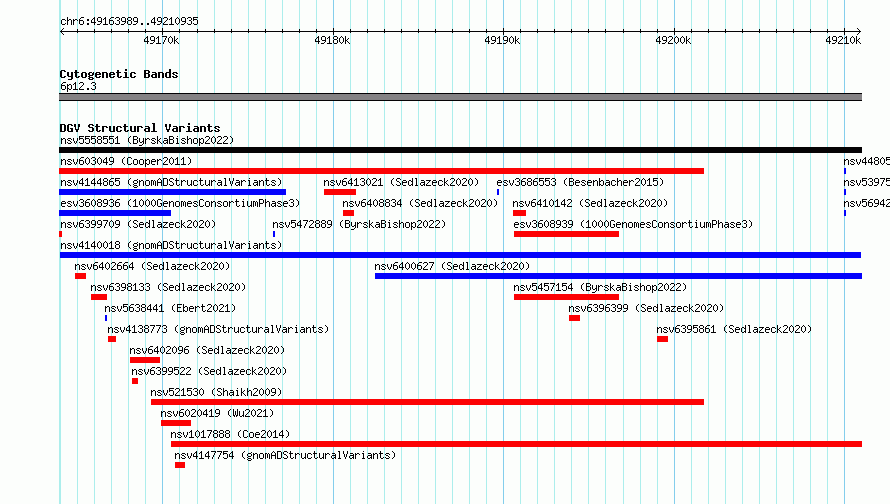The height and width of the screenshot is (504, 890).
Task: Open the nsv6402664 Sedlazeck2020 label
Action: (152, 266)
